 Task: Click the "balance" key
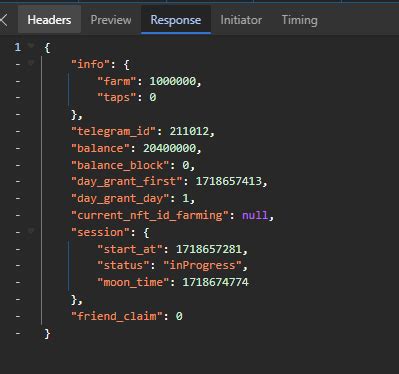point(100,148)
